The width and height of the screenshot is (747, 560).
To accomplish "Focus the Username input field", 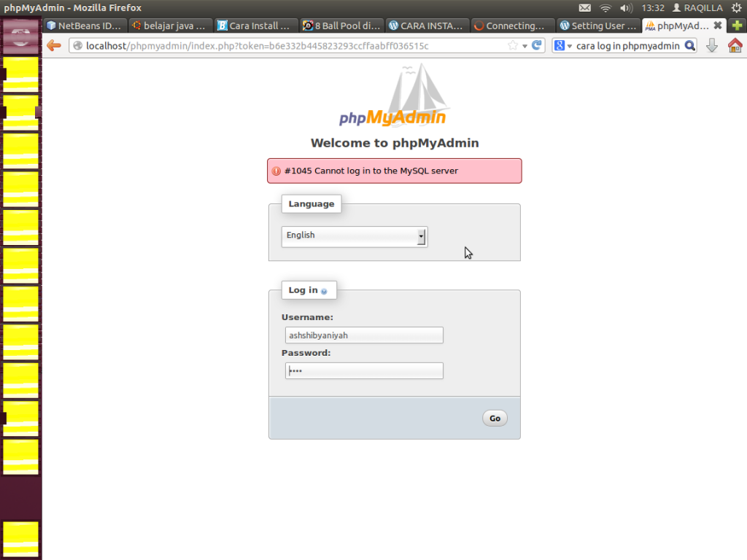I will (364, 335).
